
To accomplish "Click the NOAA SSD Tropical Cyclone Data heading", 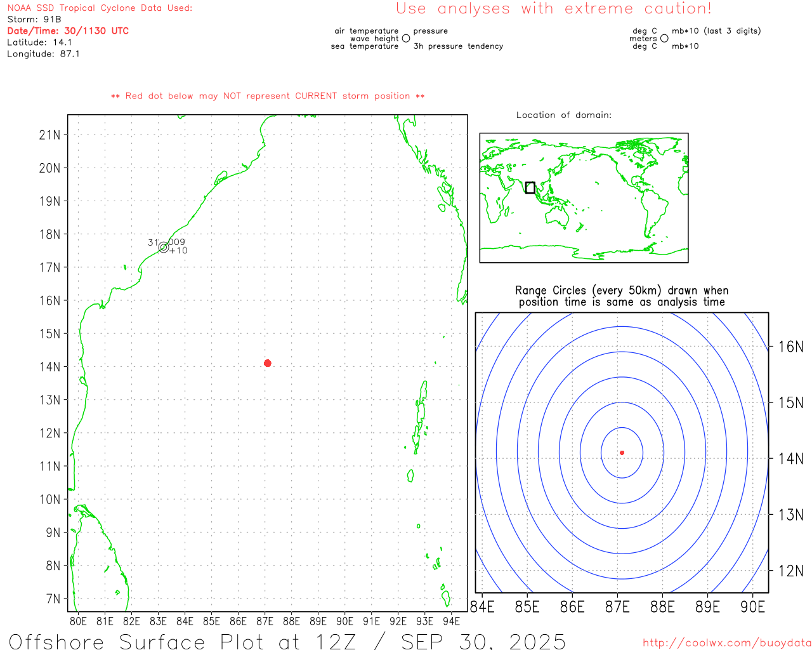I will tap(100, 8).
